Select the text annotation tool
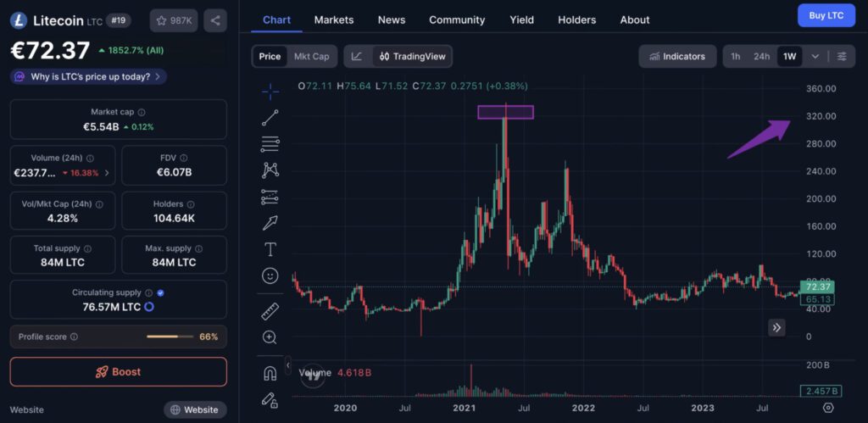The width and height of the screenshot is (868, 423). (270, 249)
